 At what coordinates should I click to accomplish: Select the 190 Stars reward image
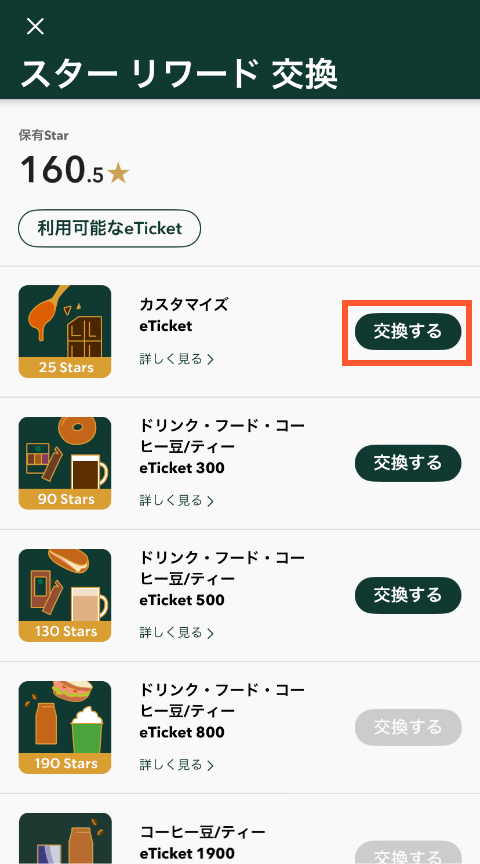tap(65, 727)
